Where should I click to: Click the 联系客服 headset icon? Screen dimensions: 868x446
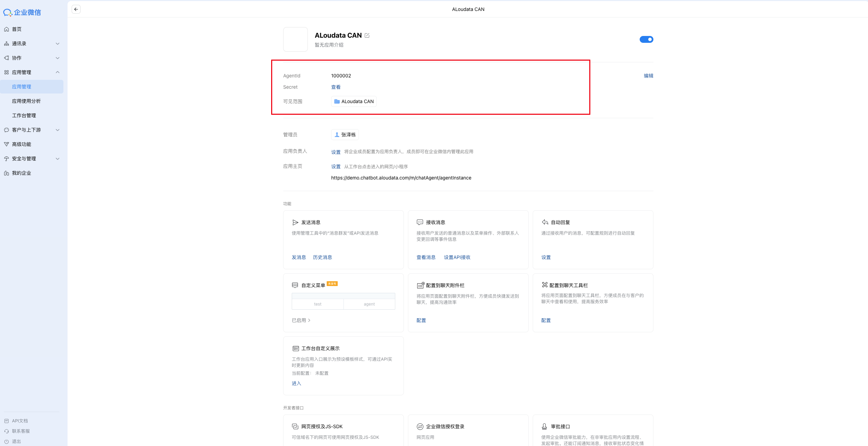pyautogui.click(x=7, y=431)
